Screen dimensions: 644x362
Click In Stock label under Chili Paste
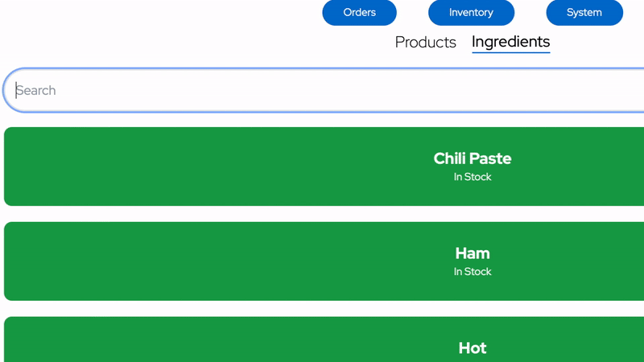pos(473,177)
